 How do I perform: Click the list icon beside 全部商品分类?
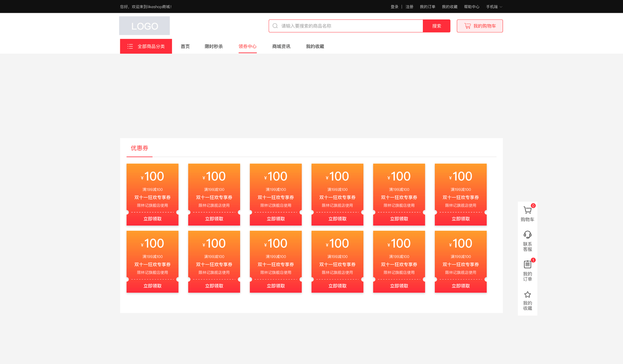[130, 46]
